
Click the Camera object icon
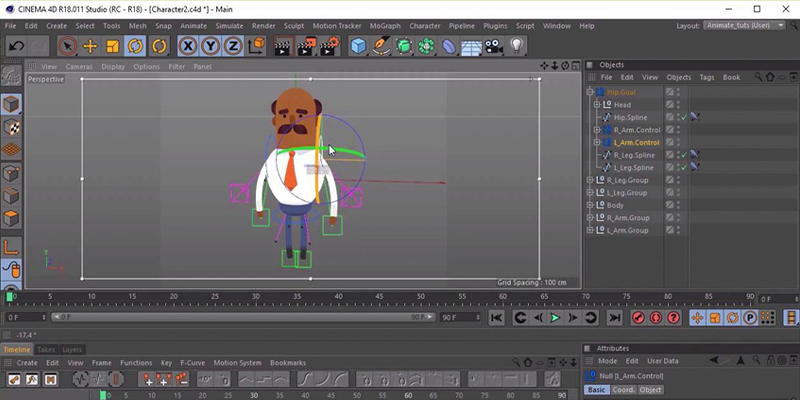pyautogui.click(x=493, y=46)
